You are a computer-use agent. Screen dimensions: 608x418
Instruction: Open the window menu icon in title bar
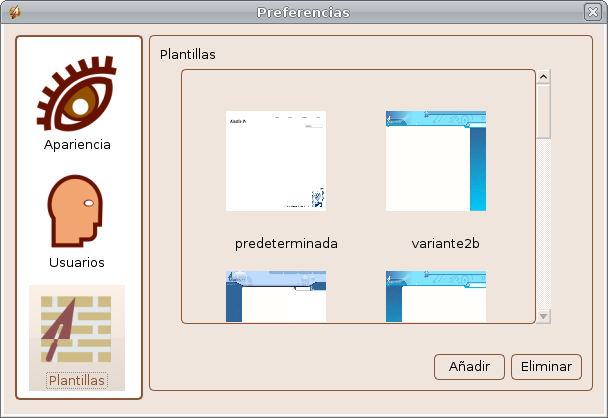click(14, 13)
